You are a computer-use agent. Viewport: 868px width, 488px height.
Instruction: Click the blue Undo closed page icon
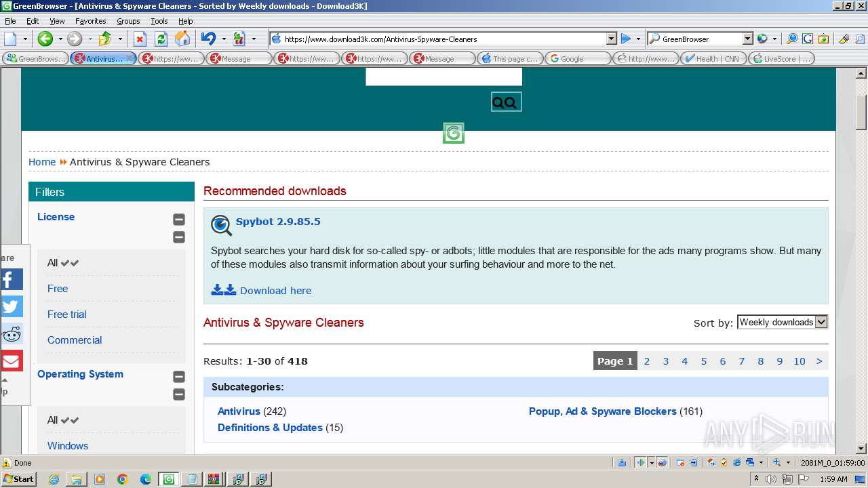[209, 39]
